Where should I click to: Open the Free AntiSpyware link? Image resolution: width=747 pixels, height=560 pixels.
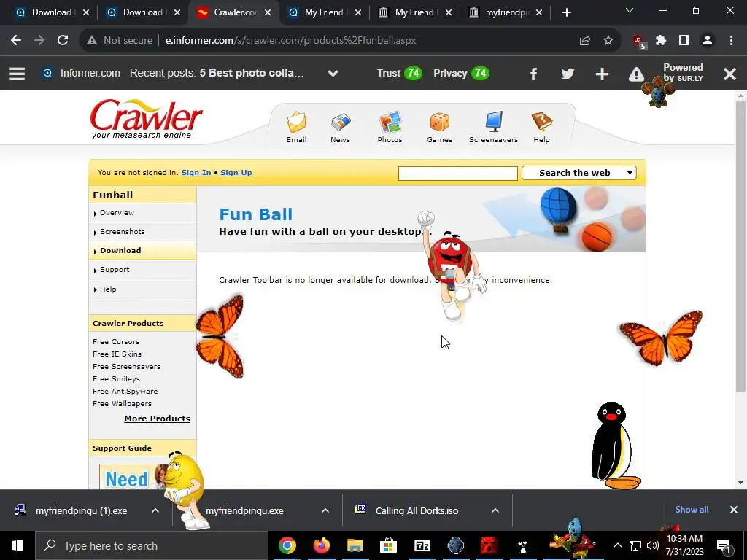point(125,391)
